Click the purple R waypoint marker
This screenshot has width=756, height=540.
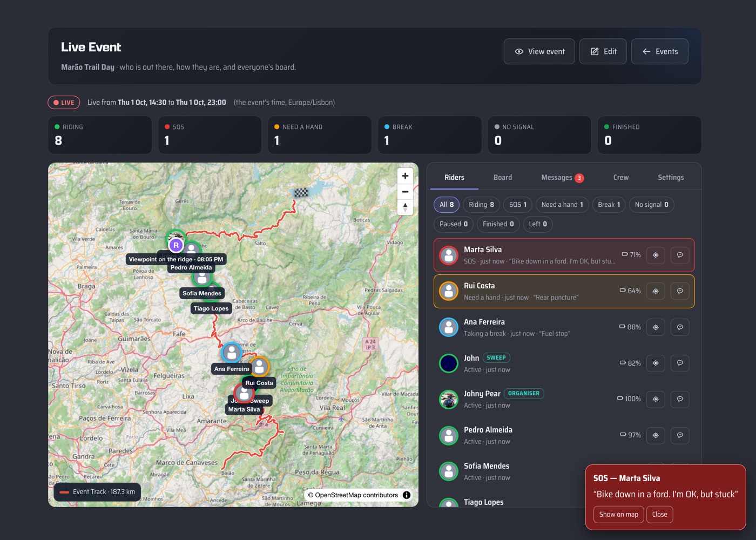tap(175, 245)
